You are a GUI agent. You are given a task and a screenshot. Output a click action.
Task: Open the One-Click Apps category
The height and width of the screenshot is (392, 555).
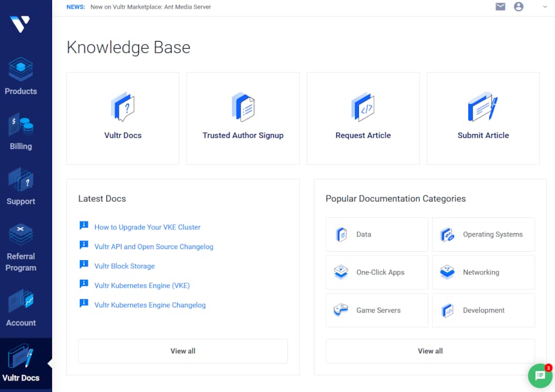(377, 272)
